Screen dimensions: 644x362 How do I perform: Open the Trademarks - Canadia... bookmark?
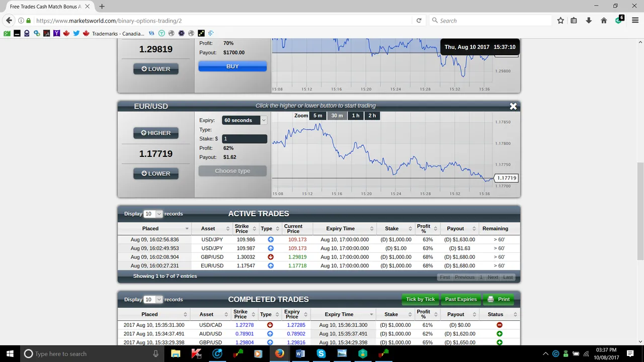[114, 33]
